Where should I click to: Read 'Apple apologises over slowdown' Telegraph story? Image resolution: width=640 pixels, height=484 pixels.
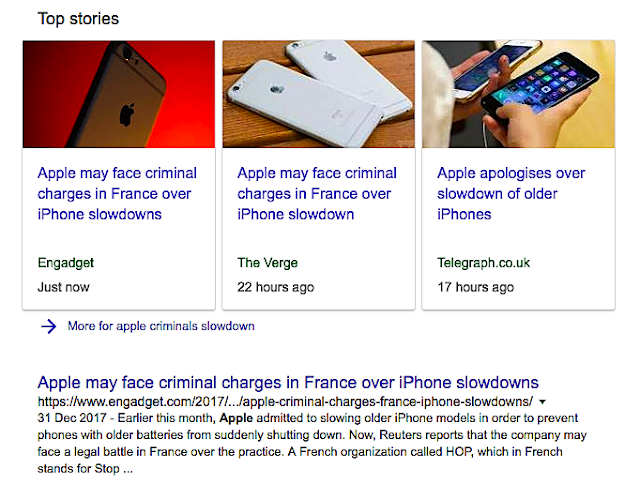tap(511, 194)
